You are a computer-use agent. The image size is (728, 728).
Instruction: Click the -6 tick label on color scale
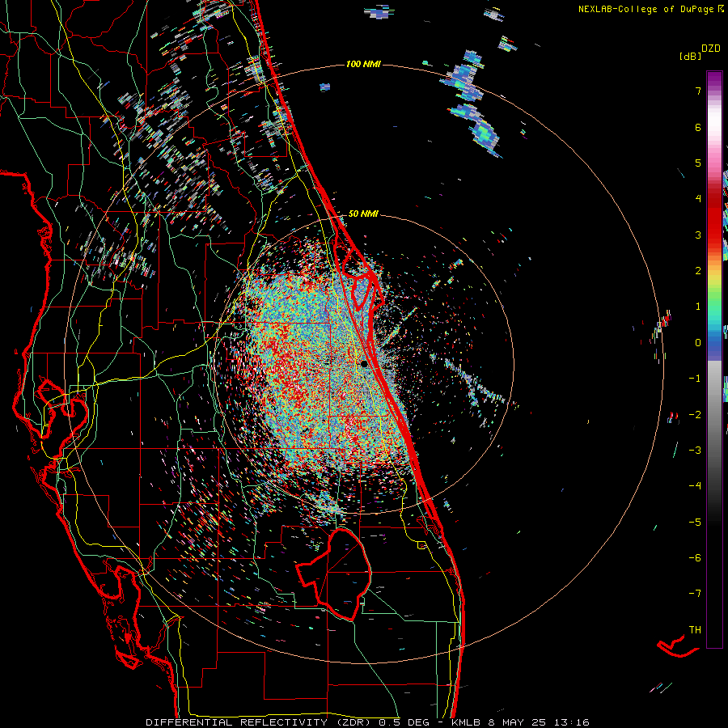pyautogui.click(x=695, y=558)
